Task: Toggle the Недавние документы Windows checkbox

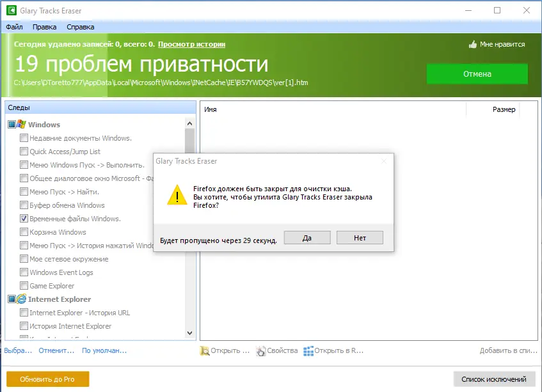Action: coord(24,138)
